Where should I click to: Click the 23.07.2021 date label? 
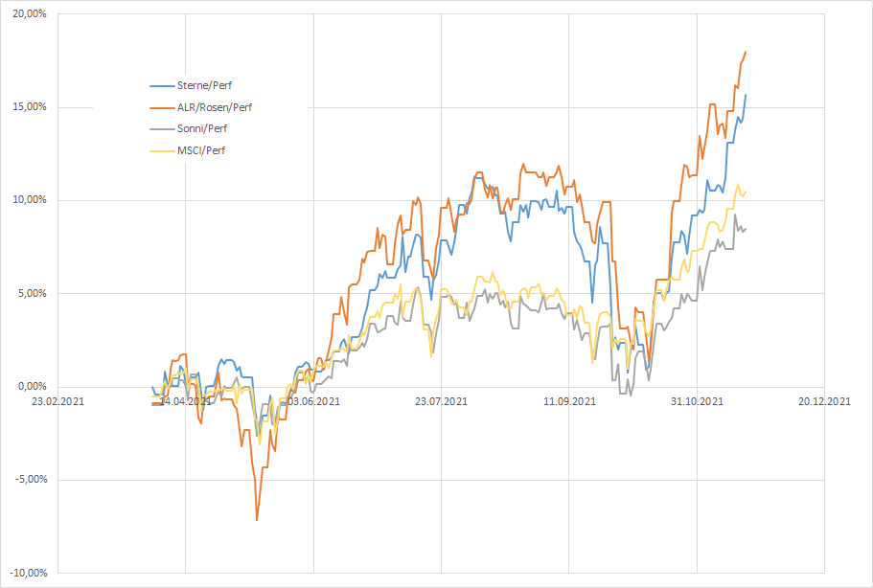point(440,402)
